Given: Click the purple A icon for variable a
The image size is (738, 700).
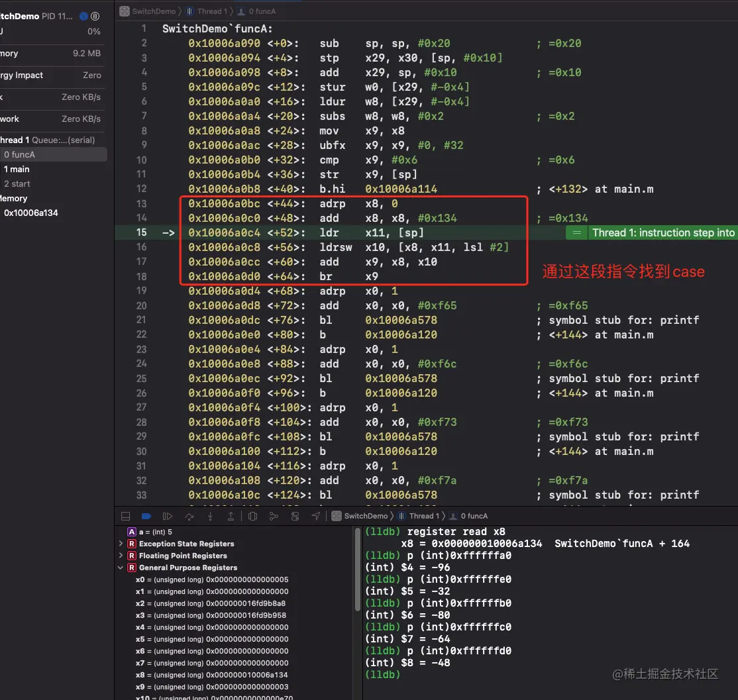Looking at the screenshot, I should tap(132, 532).
